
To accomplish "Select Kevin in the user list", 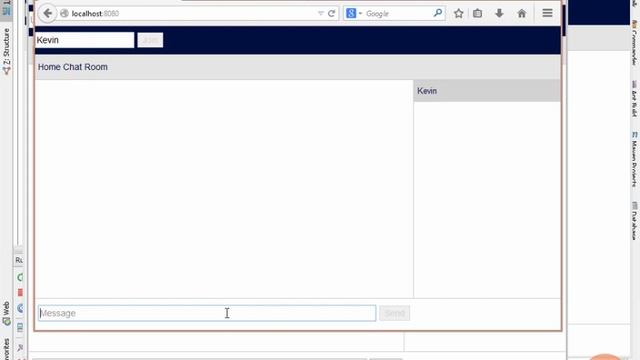I will click(x=487, y=91).
